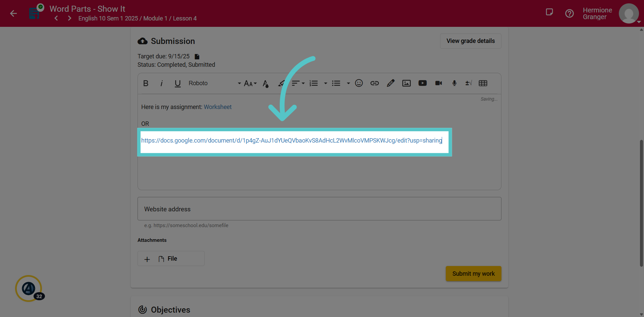Click the back arrow in header

(13, 13)
